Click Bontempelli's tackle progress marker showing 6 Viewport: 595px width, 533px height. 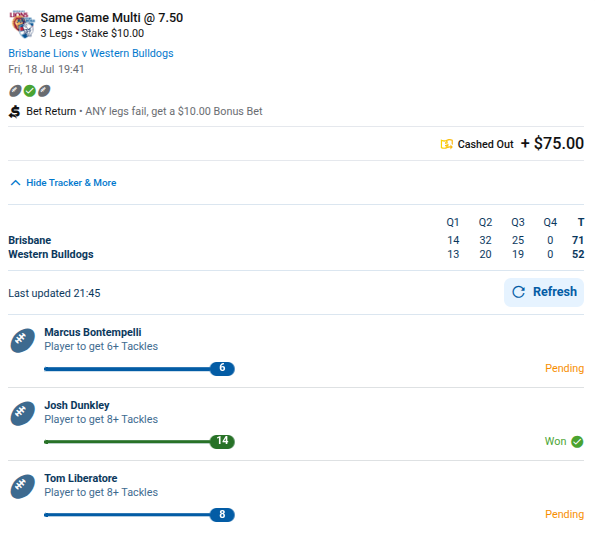point(222,368)
